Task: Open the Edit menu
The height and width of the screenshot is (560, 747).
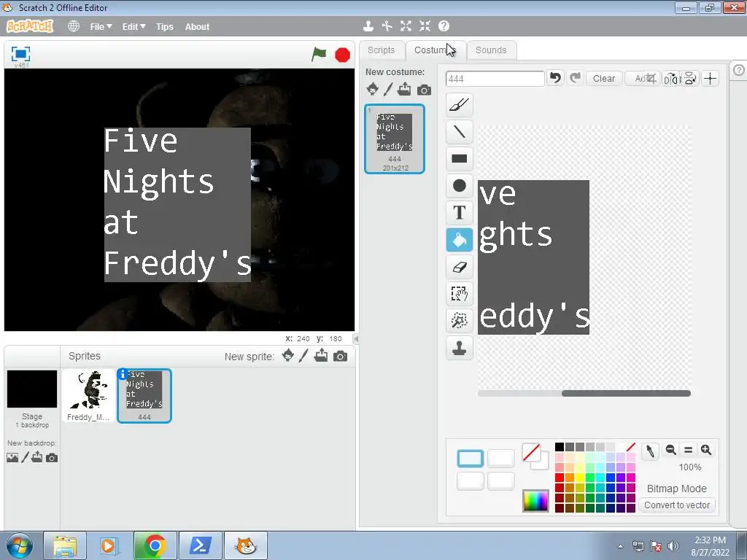Action: coord(134,27)
